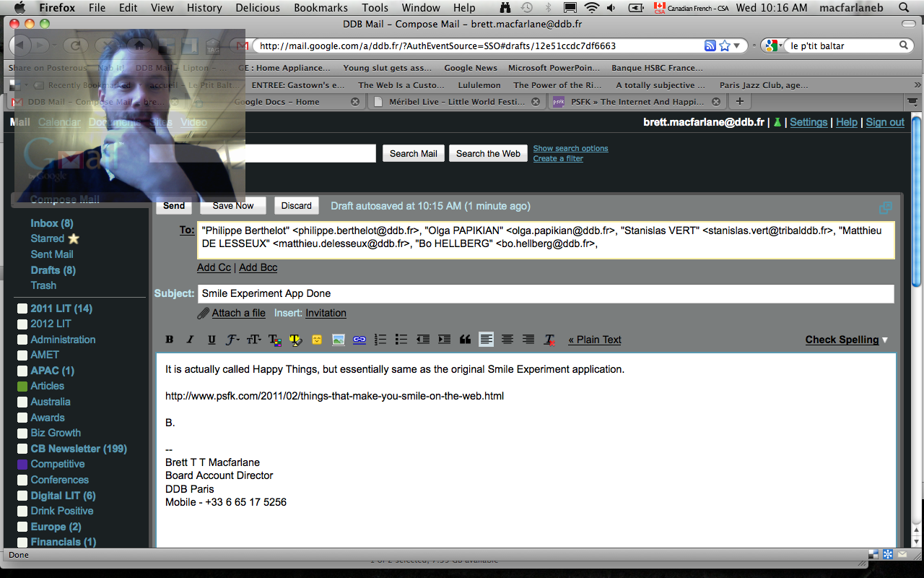The image size is (924, 578).
Task: Click the insert image icon
Action: point(338,340)
